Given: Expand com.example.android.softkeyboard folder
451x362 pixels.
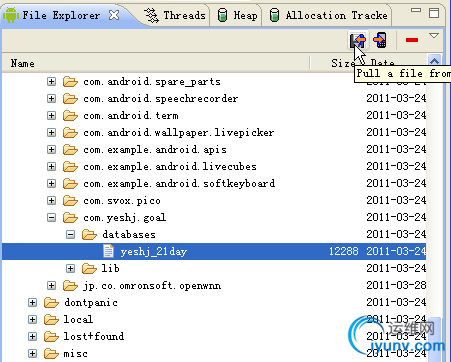Looking at the screenshot, I should pyautogui.click(x=51, y=184).
